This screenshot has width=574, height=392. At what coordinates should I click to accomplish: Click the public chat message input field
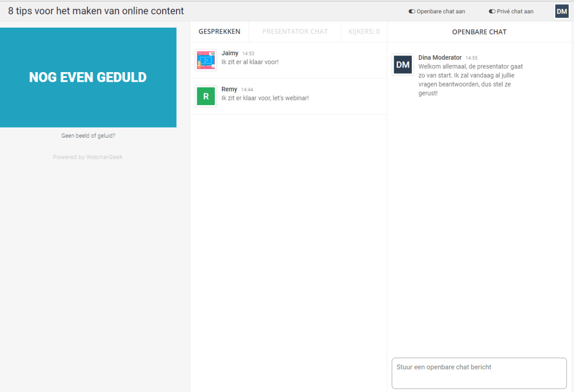479,373
